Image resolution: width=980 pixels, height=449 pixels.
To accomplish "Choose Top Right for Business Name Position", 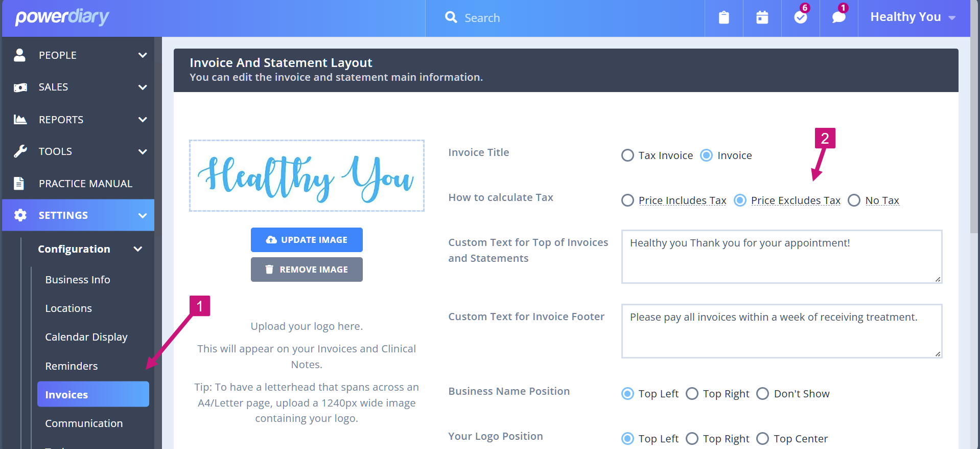I will [692, 393].
